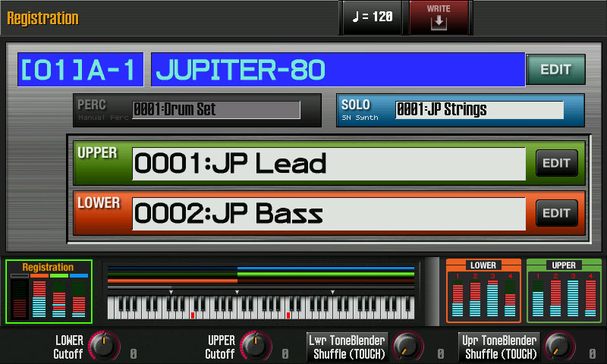Viewport: 607px width, 364px height.
Task: Click layer 1 meter in the LOWER panel
Action: point(458,298)
